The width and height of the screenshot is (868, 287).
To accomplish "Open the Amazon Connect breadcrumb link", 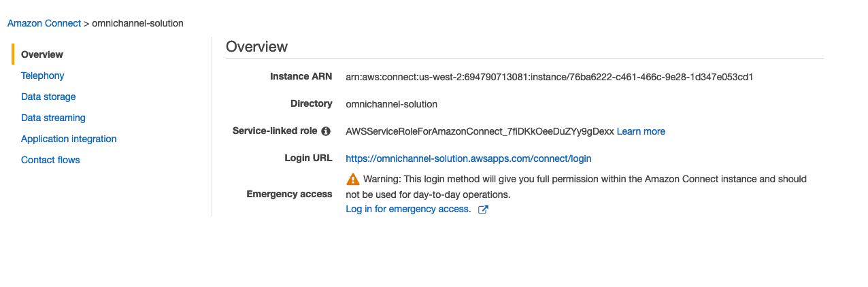I will [x=44, y=23].
